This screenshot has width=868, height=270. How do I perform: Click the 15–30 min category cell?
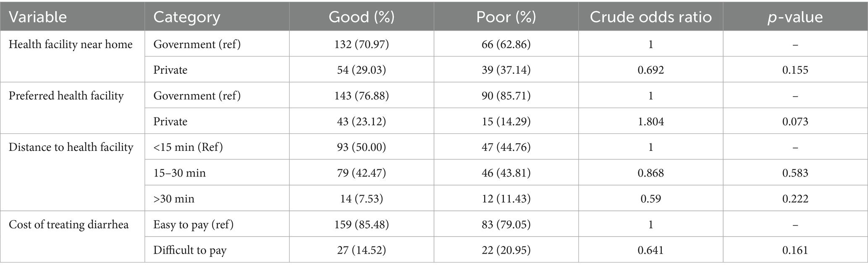point(179,173)
